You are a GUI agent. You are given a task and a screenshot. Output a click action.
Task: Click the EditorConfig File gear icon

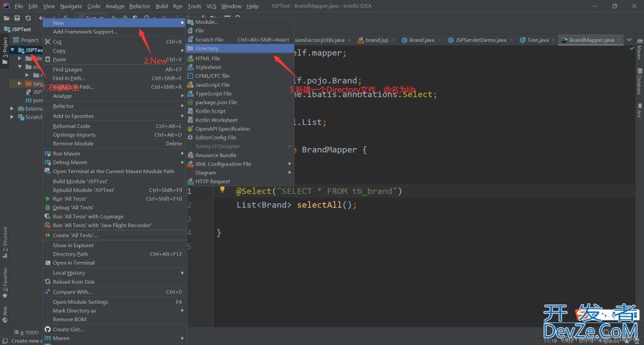(190, 138)
